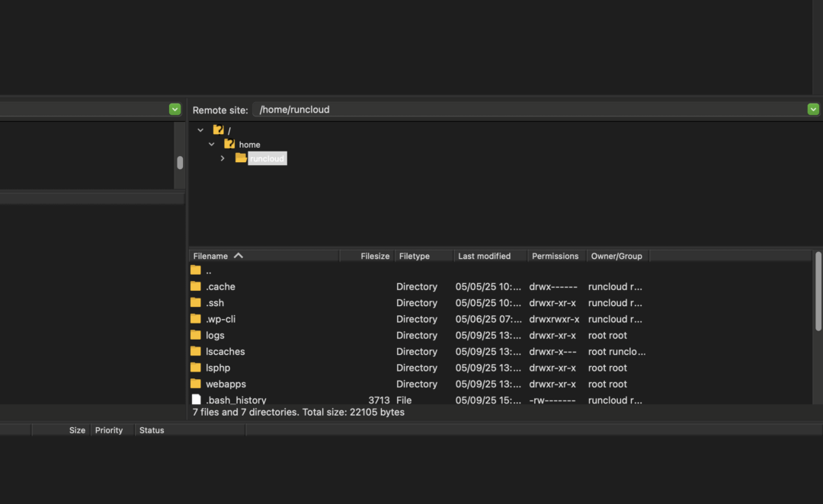This screenshot has width=823, height=504.
Task: Select the lscaches folder icon
Action: tap(196, 352)
